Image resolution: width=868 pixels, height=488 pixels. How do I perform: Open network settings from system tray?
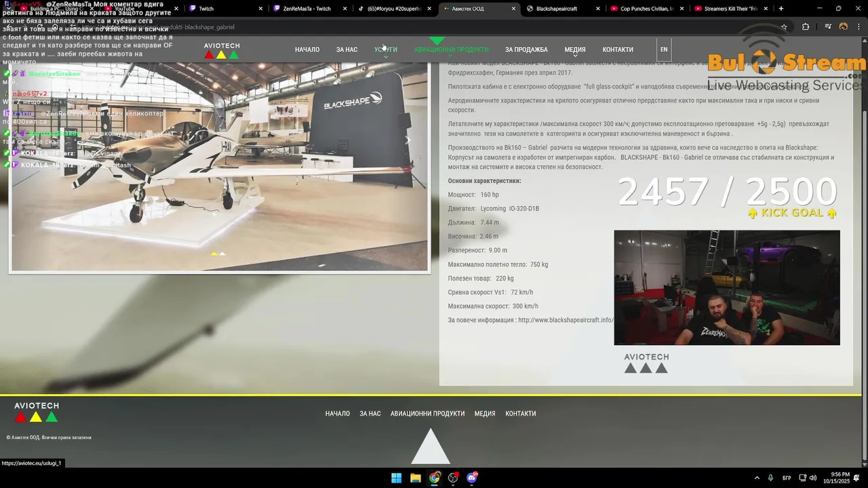pyautogui.click(x=802, y=478)
